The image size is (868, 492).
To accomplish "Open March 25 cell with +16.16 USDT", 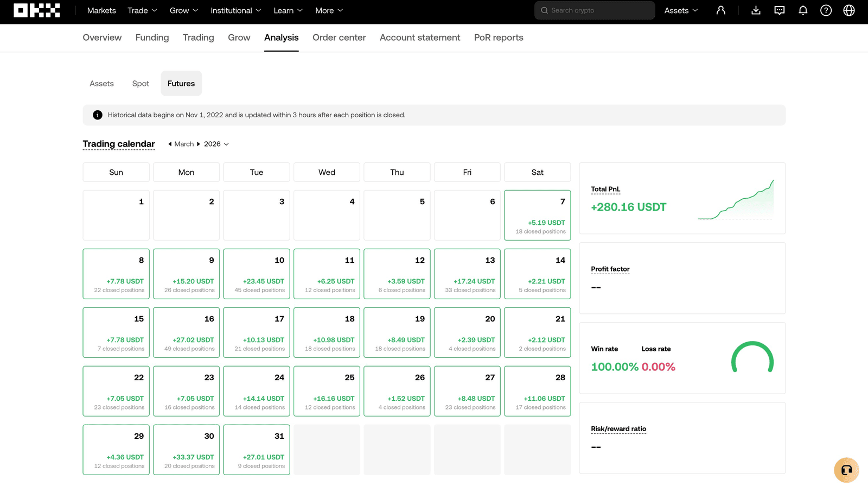I will tap(327, 391).
